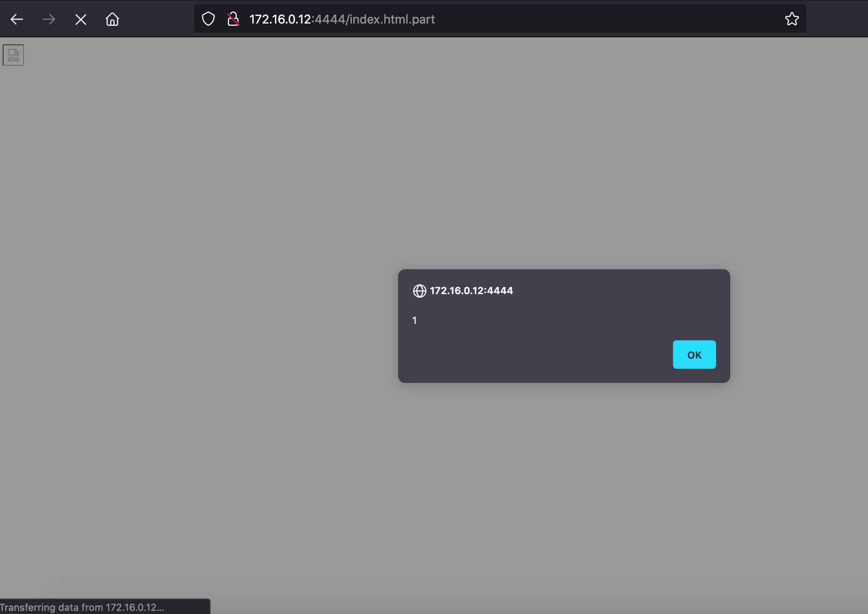The width and height of the screenshot is (868, 614).
Task: Navigate back using the back arrow
Action: pyautogui.click(x=16, y=19)
